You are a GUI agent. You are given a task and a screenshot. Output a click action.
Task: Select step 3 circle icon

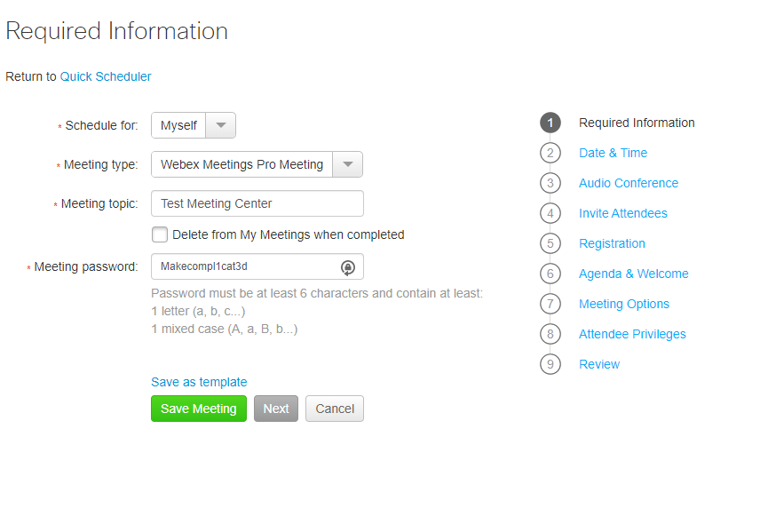550,183
